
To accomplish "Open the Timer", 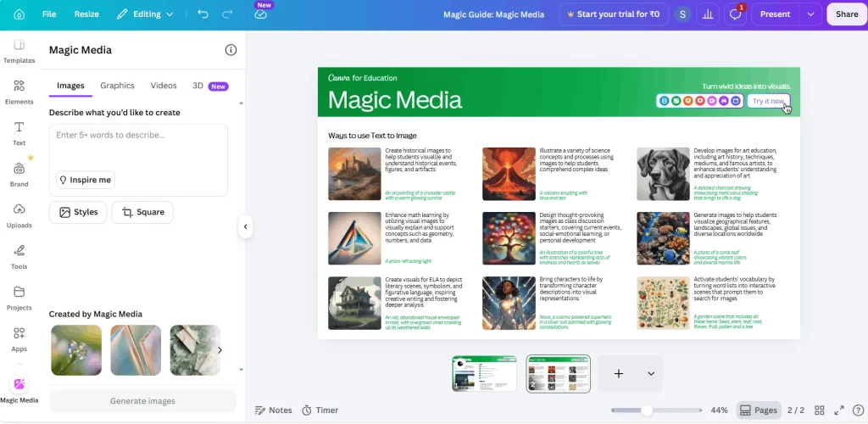I will click(x=320, y=410).
